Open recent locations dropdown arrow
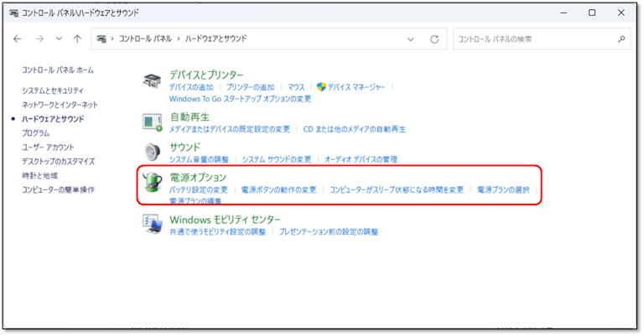 click(x=60, y=39)
